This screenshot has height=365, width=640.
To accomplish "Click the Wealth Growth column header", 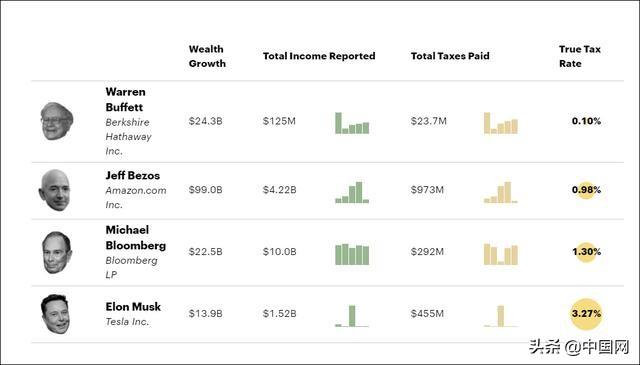I will tap(207, 56).
